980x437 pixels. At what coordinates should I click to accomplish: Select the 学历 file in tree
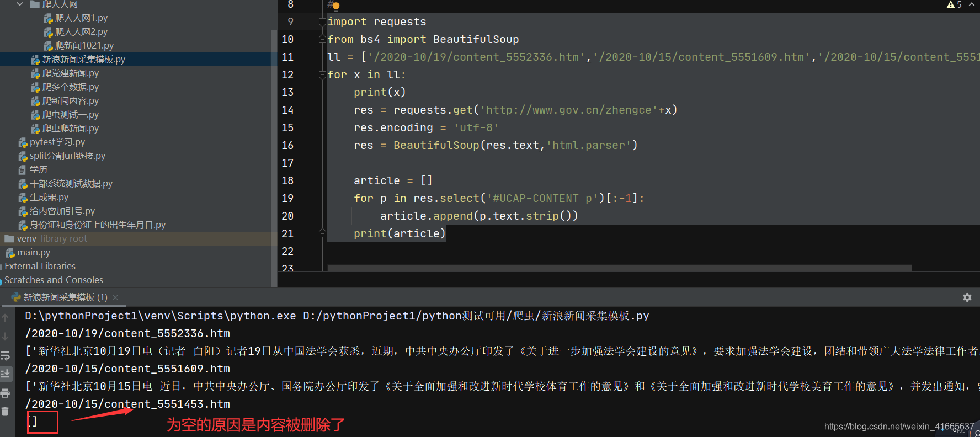click(x=39, y=170)
